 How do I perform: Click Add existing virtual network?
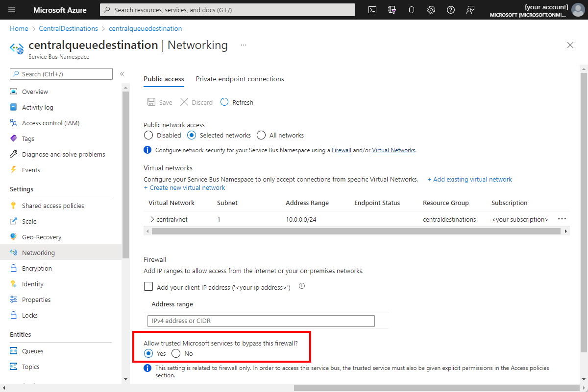(469, 179)
